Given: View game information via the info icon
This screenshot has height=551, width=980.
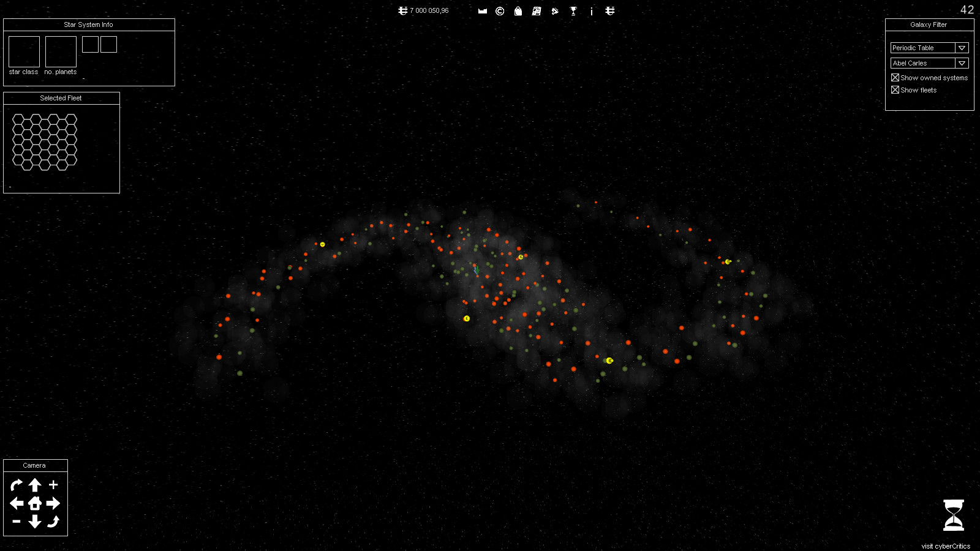Looking at the screenshot, I should pos(591,11).
